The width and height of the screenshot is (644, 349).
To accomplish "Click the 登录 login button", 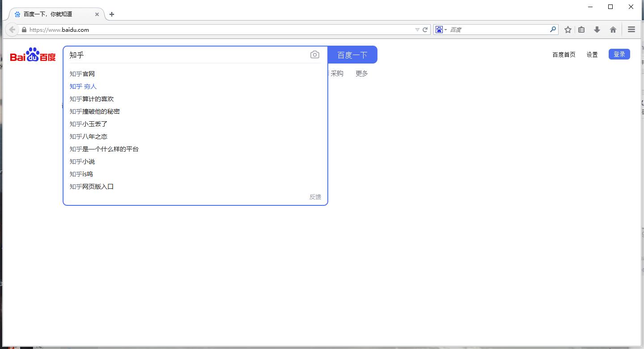I will pyautogui.click(x=619, y=54).
